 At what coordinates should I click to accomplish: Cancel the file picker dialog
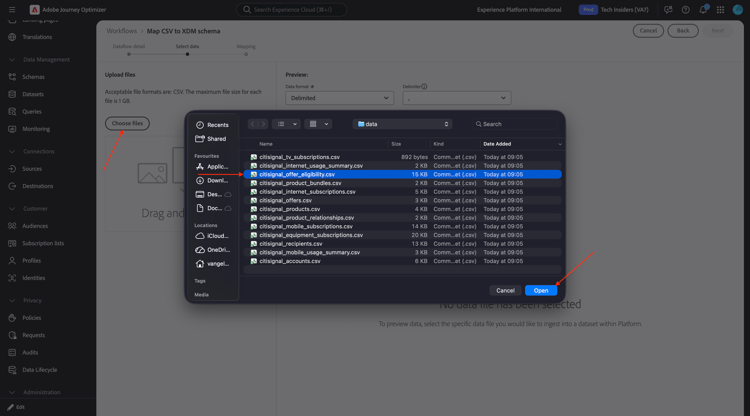click(505, 290)
